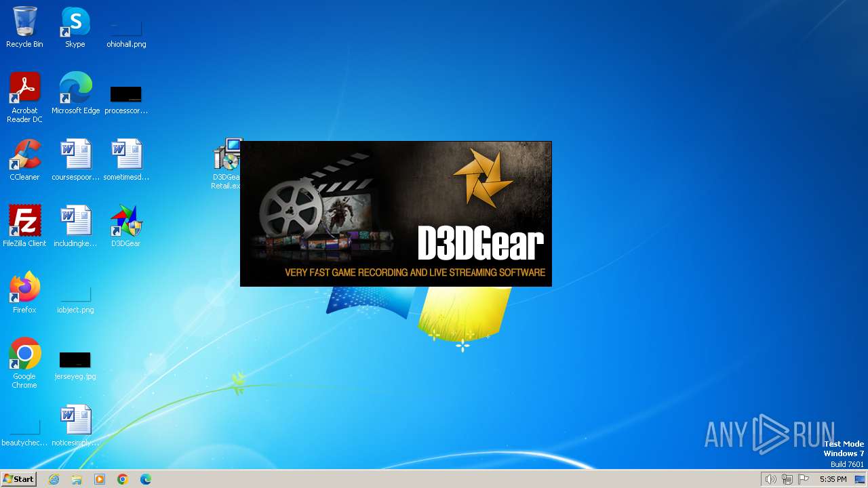Select the sometimesd... Word document
The width and height of the screenshot is (868, 488).
pos(126,160)
